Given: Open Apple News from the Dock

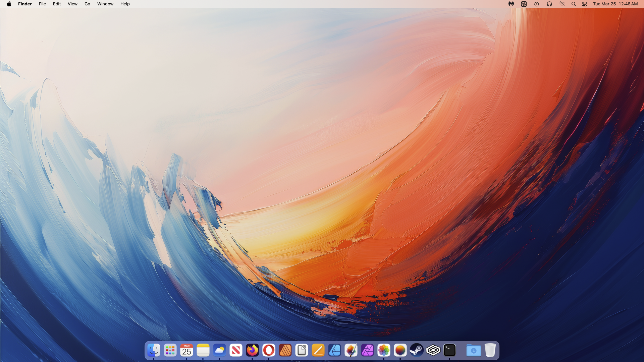Looking at the screenshot, I should tap(236, 351).
